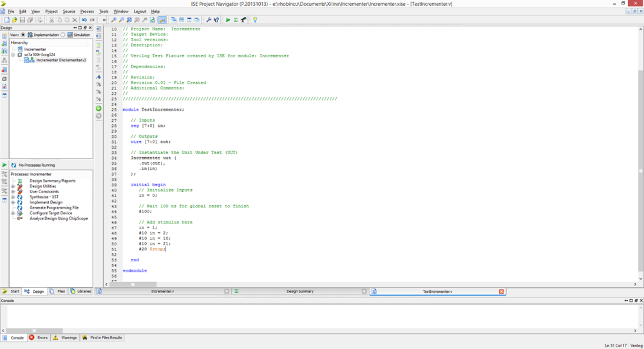
Task: Click the editor horizontal scrollbar thumb
Action: [x=133, y=284]
